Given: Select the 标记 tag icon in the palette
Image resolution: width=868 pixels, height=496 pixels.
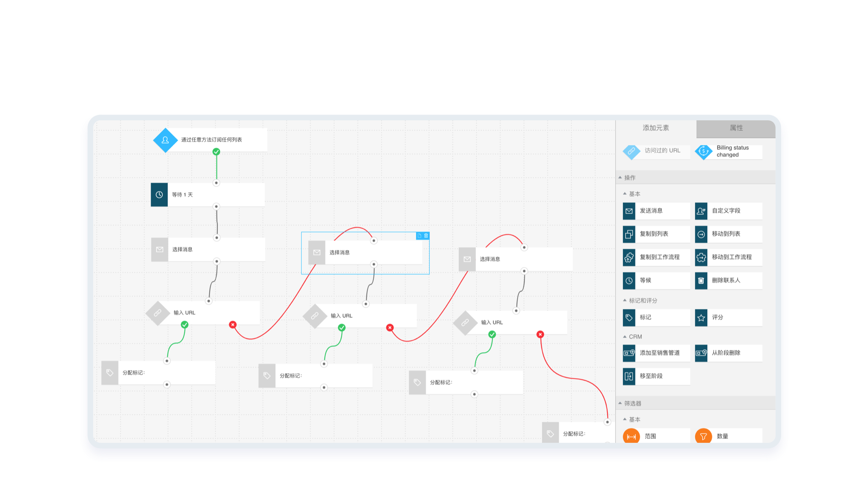Looking at the screenshot, I should (x=629, y=318).
